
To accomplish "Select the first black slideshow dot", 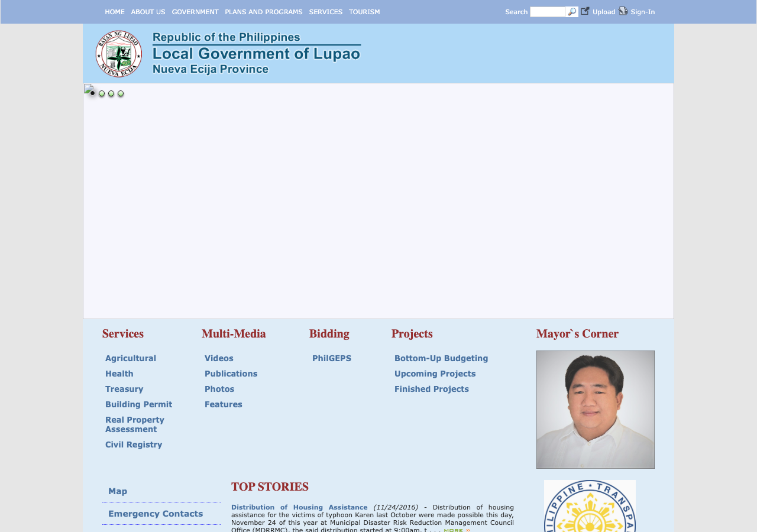I will [x=92, y=93].
